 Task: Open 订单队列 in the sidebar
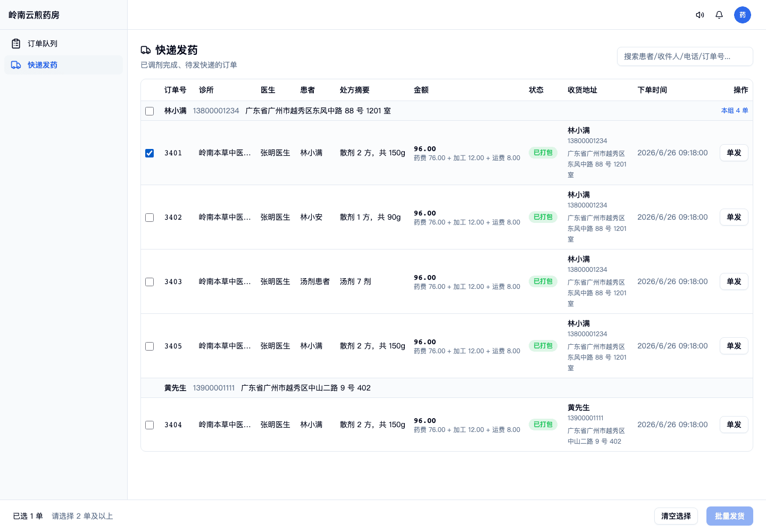click(63, 44)
